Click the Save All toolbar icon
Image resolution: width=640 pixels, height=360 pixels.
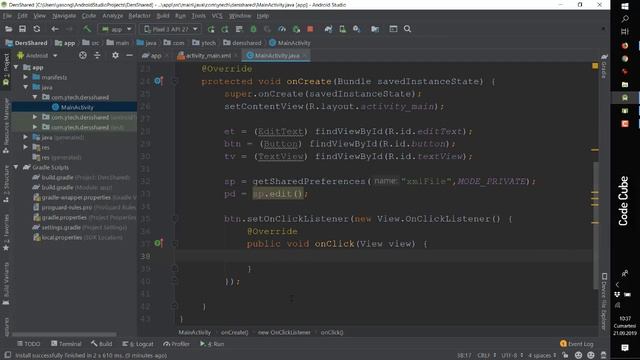pos(22,29)
